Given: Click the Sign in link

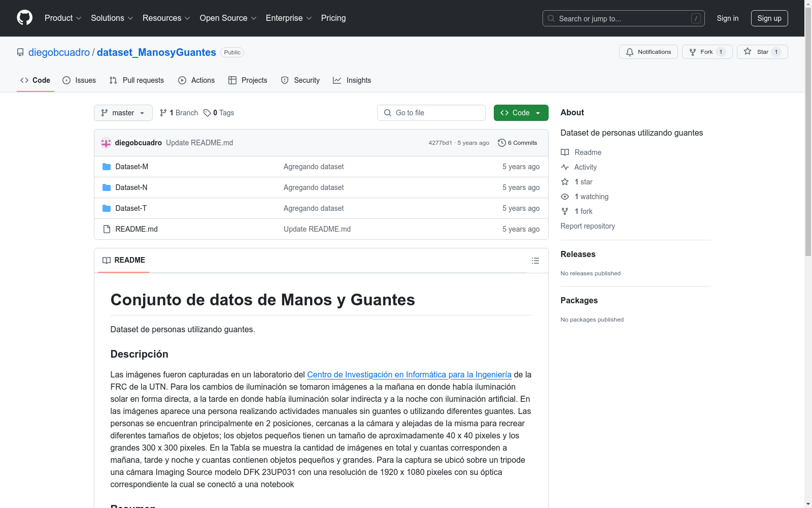Looking at the screenshot, I should click(x=728, y=18).
